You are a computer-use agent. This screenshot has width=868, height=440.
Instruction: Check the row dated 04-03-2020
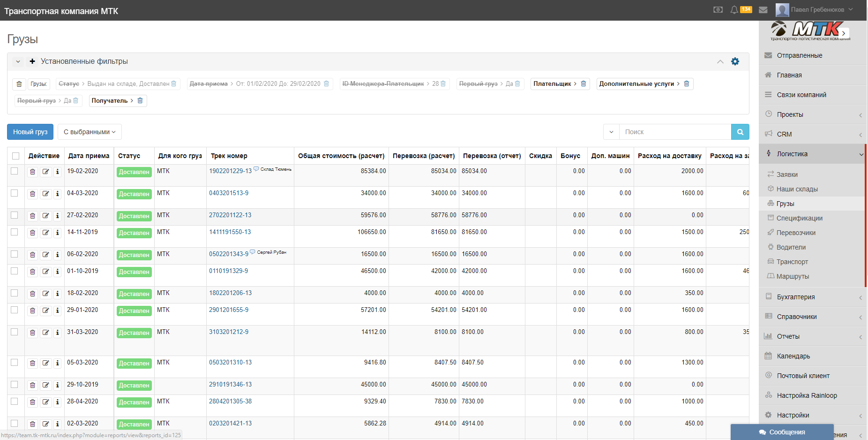[x=15, y=193]
